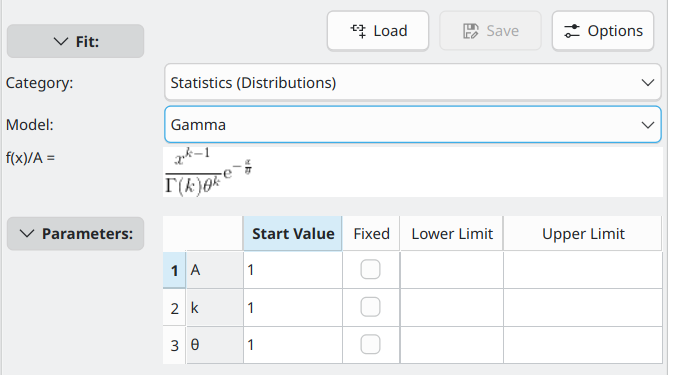Click upper limit cell for A
The height and width of the screenshot is (375, 673).
(x=583, y=270)
